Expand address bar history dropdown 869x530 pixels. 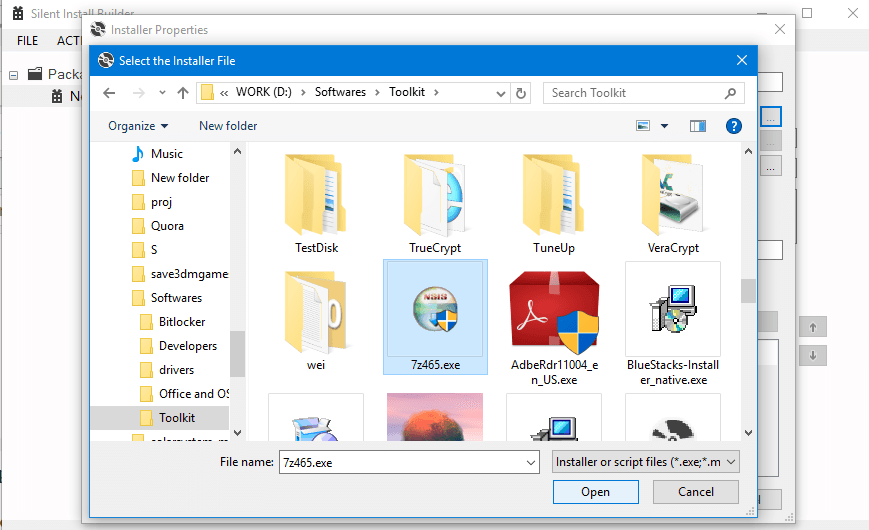tap(500, 93)
